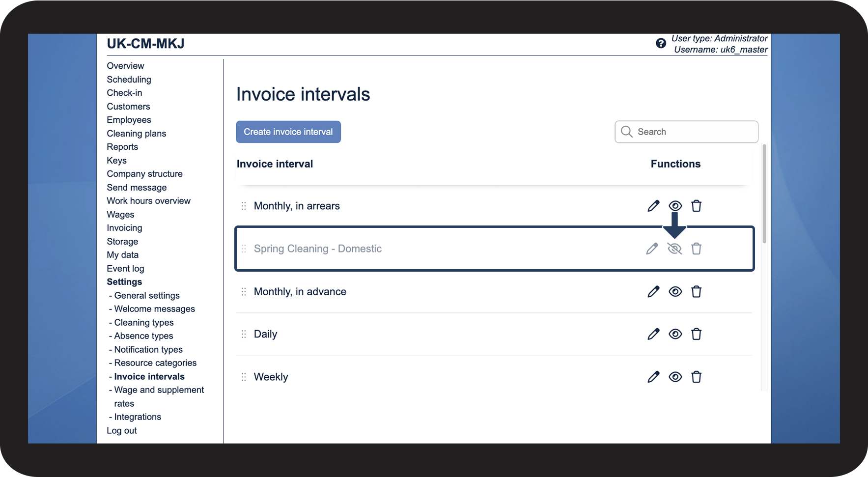Viewport: 868px width, 477px height.
Task: Click trash icon for Daily interval
Action: [696, 334]
